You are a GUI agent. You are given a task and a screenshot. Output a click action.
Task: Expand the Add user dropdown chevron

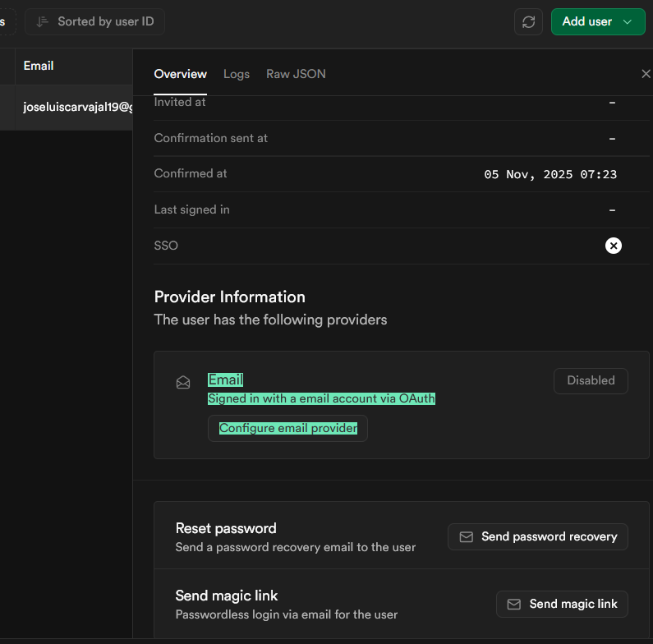coord(628,22)
